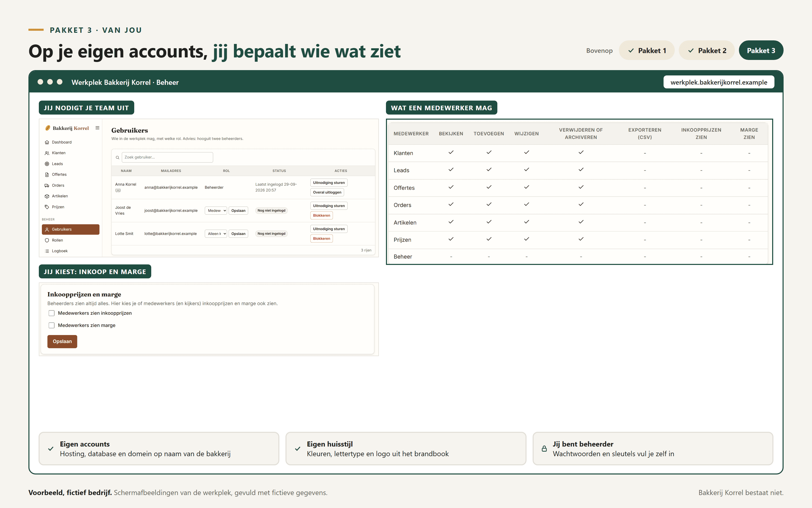Click the Prijzen tag icon
The image size is (812, 508).
pyautogui.click(x=47, y=207)
